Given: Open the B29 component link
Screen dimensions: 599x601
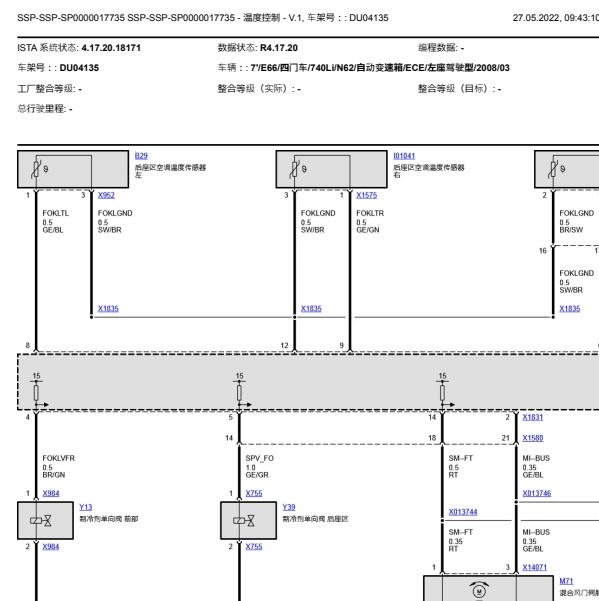Looking at the screenshot, I should 141,156.
